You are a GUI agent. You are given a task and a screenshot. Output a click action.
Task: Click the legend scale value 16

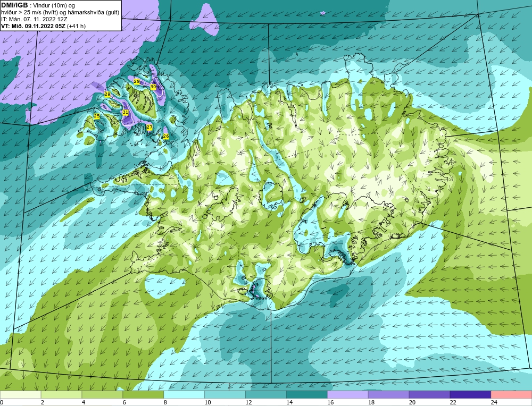pos(330,402)
